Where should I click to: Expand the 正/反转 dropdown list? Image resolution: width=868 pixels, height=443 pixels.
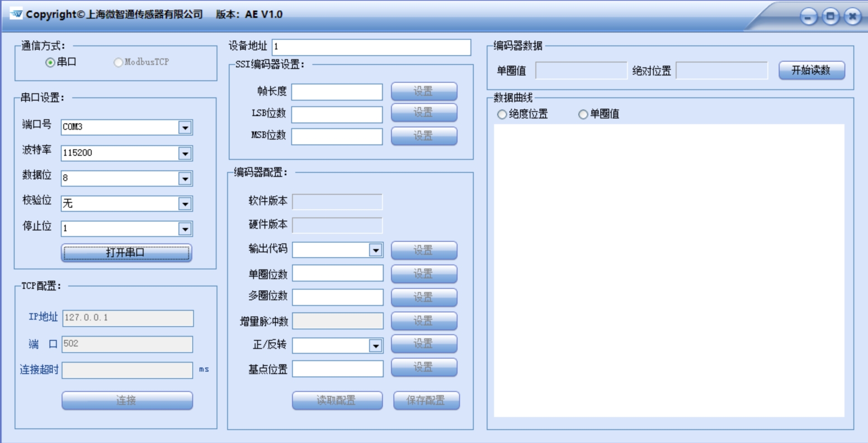click(376, 345)
